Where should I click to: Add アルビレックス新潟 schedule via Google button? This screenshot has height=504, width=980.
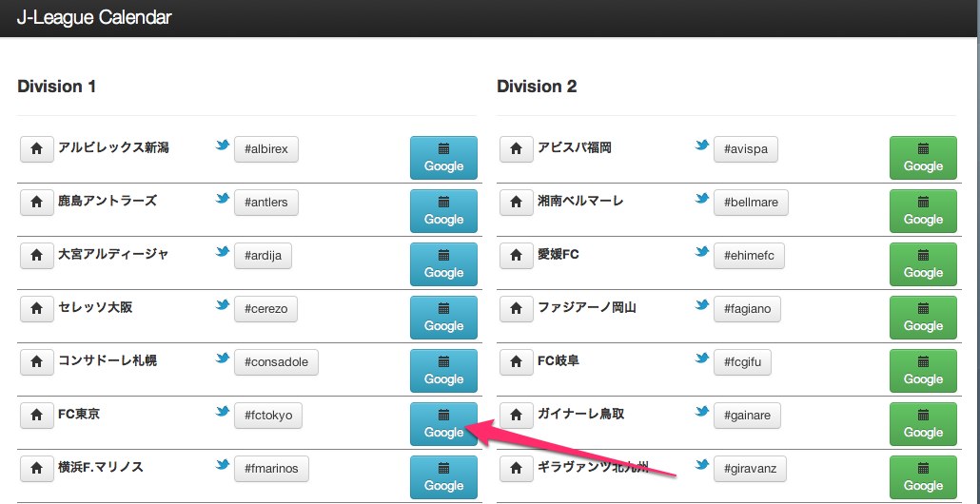pos(443,158)
